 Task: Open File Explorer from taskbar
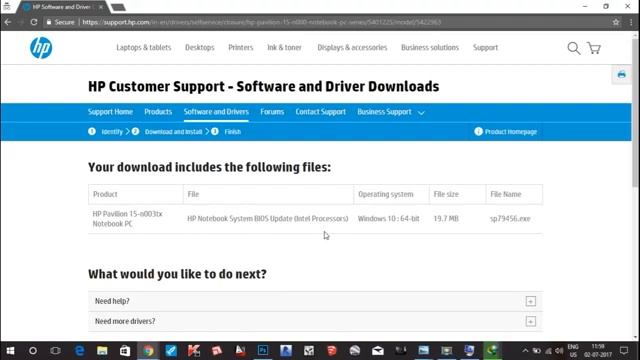(102, 351)
